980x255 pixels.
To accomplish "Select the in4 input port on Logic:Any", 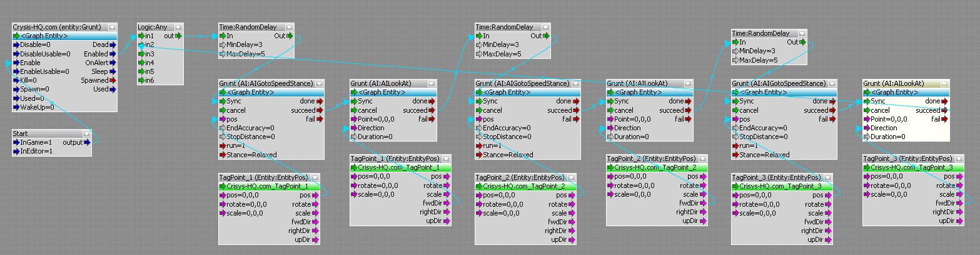I will point(142,63).
